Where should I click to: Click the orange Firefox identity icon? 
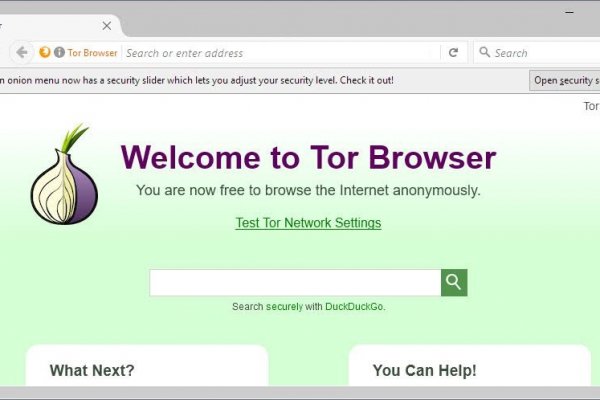pos(45,52)
